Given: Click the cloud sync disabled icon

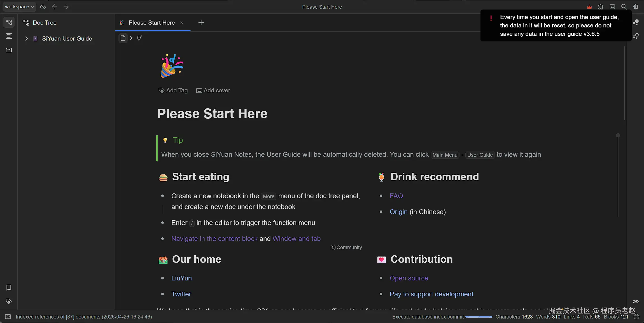Looking at the screenshot, I should coord(43,7).
